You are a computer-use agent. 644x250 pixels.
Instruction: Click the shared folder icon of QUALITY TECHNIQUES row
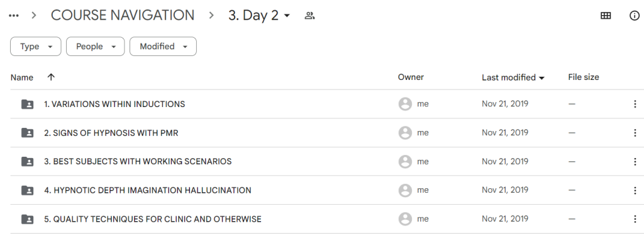27,219
